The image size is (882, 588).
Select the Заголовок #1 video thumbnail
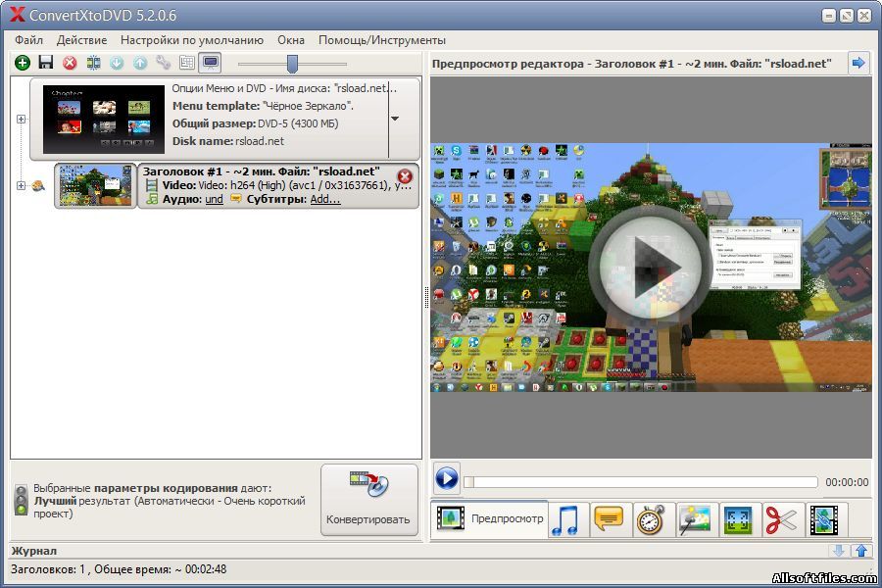tap(96, 185)
